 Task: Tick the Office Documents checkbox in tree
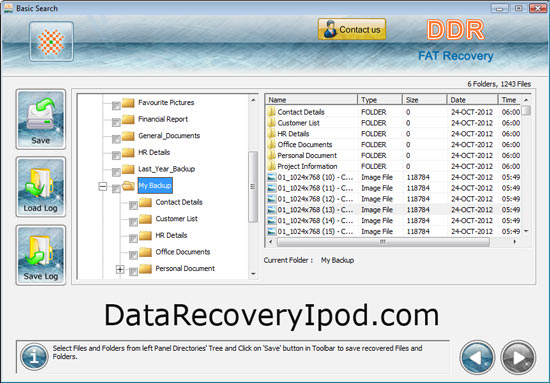point(133,255)
